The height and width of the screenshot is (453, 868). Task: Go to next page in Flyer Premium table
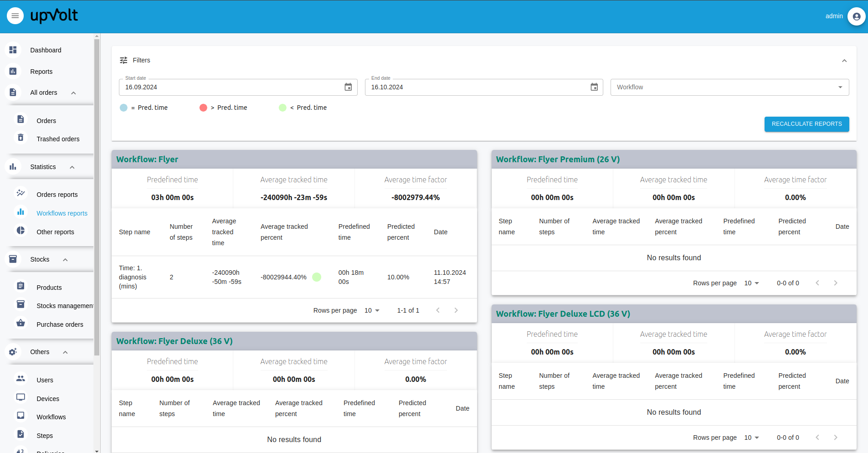835,283
